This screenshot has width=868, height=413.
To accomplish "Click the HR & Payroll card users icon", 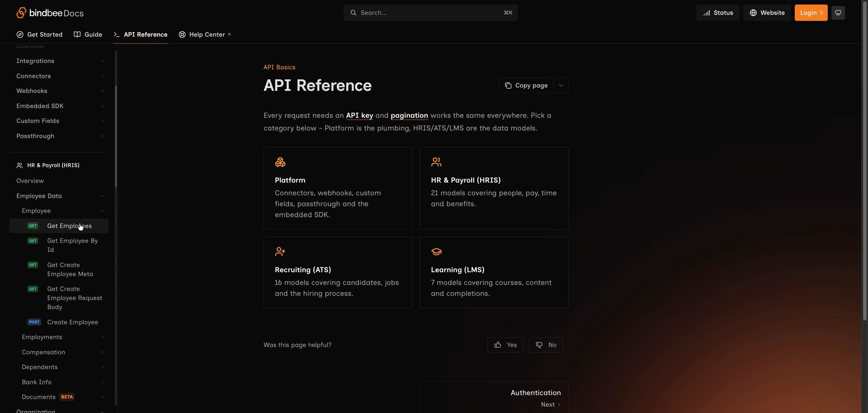I will coord(436,162).
